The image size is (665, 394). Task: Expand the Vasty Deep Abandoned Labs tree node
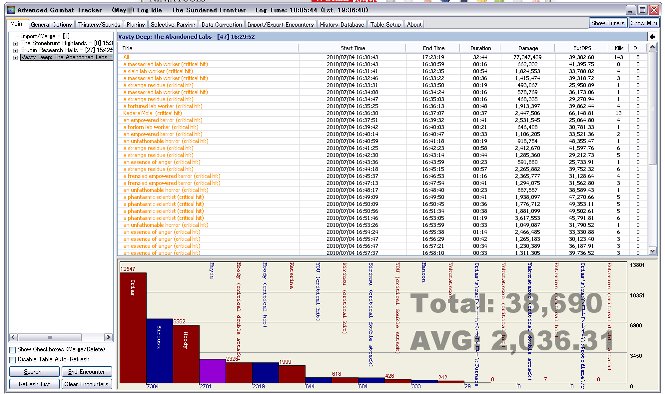(x=16, y=57)
